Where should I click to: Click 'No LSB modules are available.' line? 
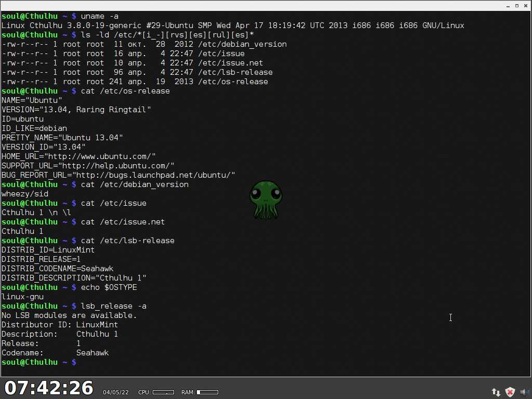(x=69, y=315)
